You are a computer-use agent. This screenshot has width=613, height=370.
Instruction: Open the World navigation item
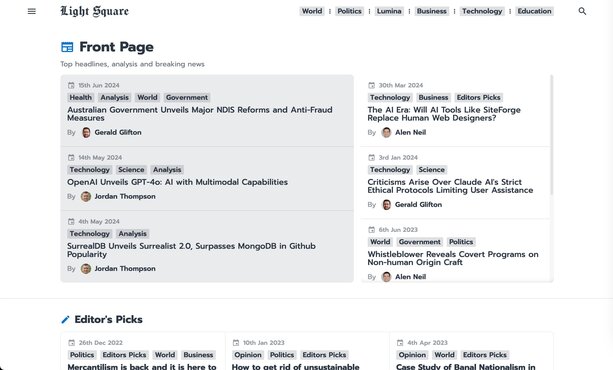[x=312, y=11]
